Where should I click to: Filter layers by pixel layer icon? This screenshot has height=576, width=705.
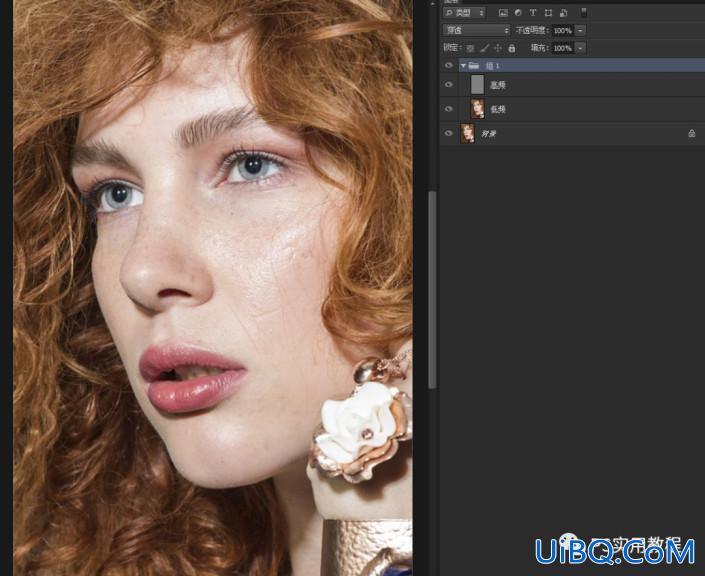pyautogui.click(x=503, y=13)
